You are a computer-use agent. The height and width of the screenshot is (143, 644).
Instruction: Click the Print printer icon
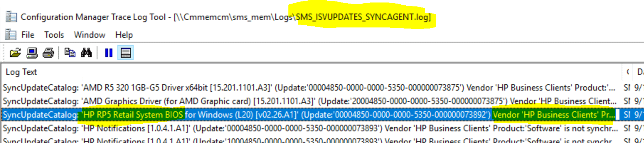(48, 53)
